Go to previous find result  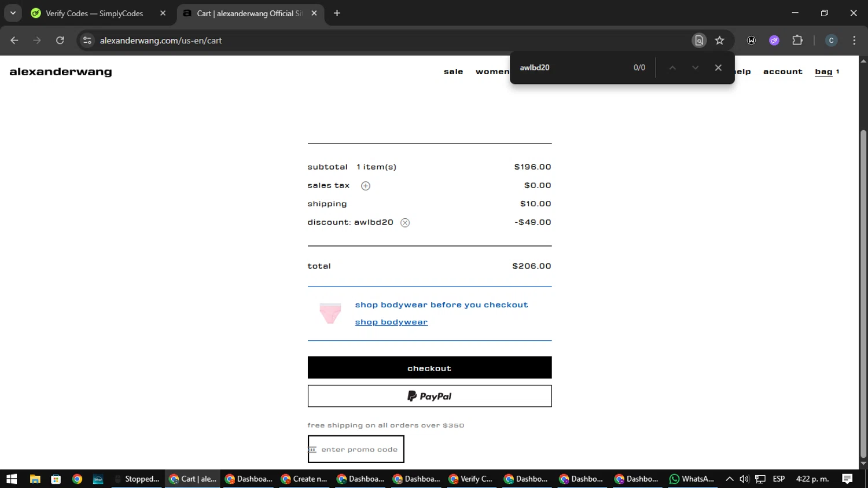pyautogui.click(x=672, y=68)
